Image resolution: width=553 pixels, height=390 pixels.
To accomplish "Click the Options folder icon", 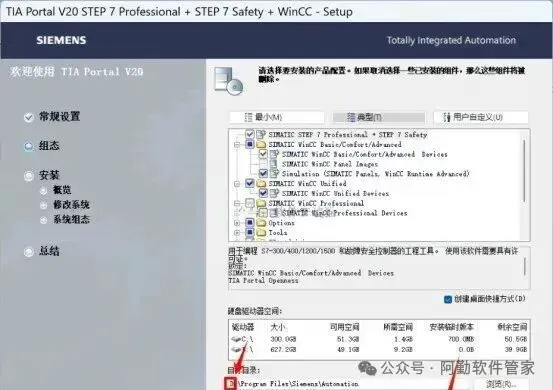I will [261, 223].
